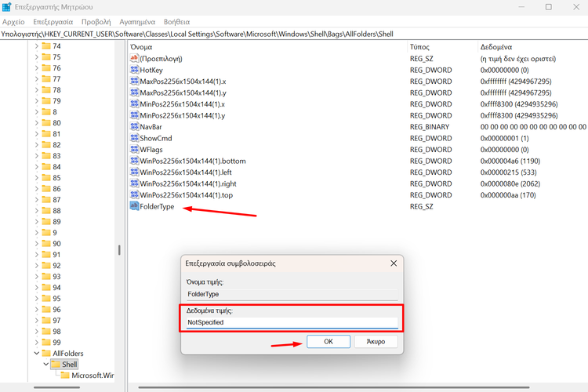Click the Όνομα τιμής field showing FolderType
Screen dimensions: 588x392
(x=292, y=294)
